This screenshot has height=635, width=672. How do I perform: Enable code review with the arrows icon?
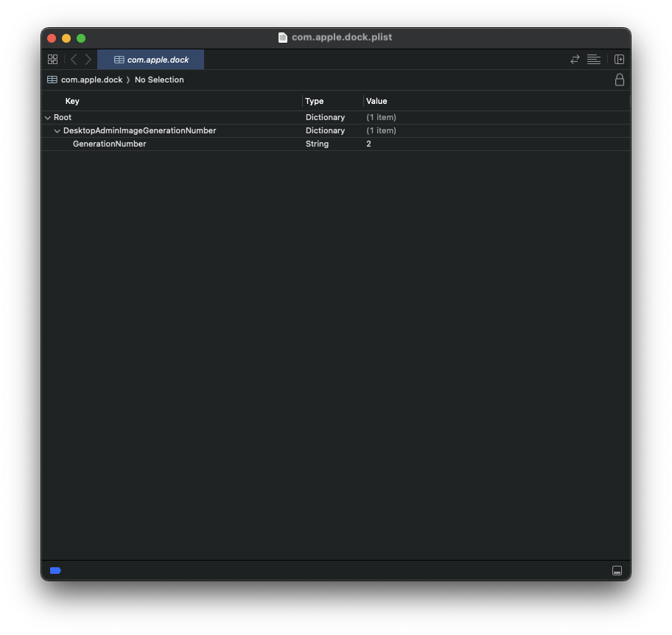[575, 60]
